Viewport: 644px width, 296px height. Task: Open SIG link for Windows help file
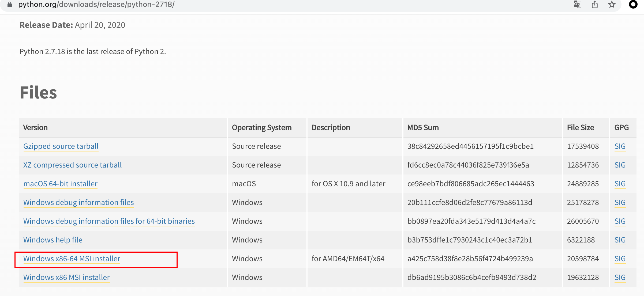[620, 240]
